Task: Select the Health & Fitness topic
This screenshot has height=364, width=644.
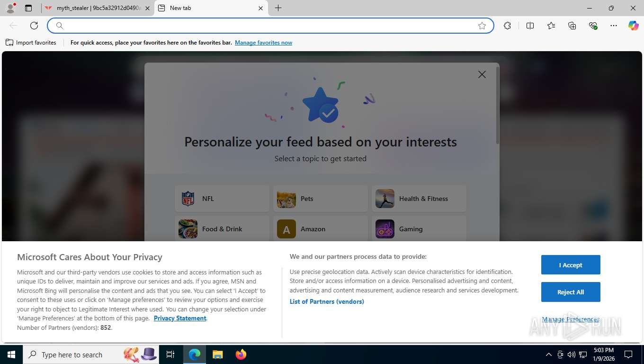Action: (419, 199)
